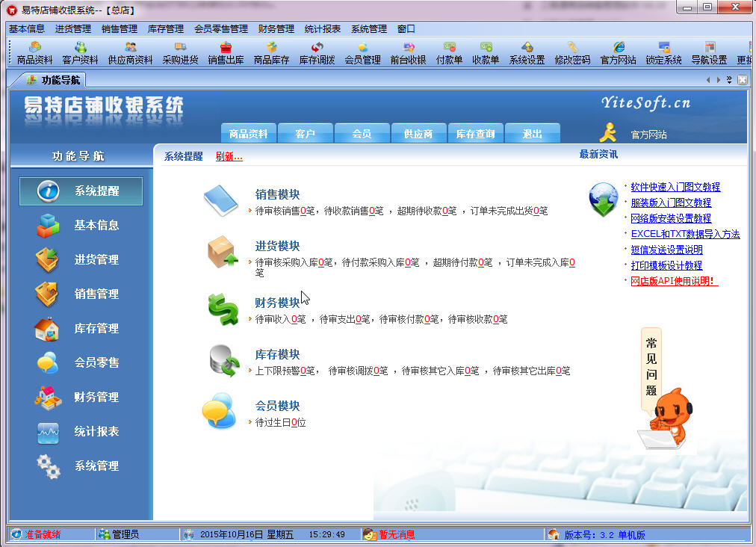Screen dimensions: 756x547
Task: Open 软件快速入门图文教程 link
Action: click(675, 187)
